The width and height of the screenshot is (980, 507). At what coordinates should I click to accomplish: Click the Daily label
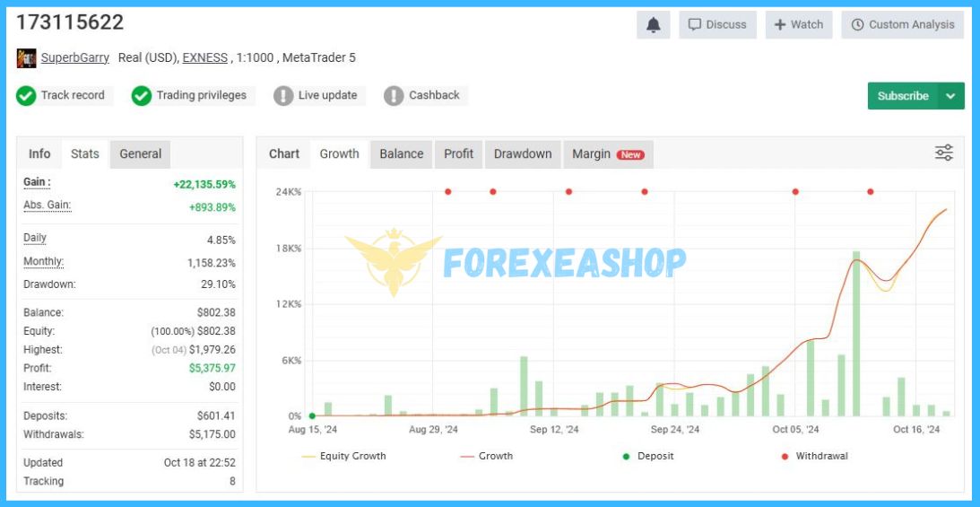(35, 238)
